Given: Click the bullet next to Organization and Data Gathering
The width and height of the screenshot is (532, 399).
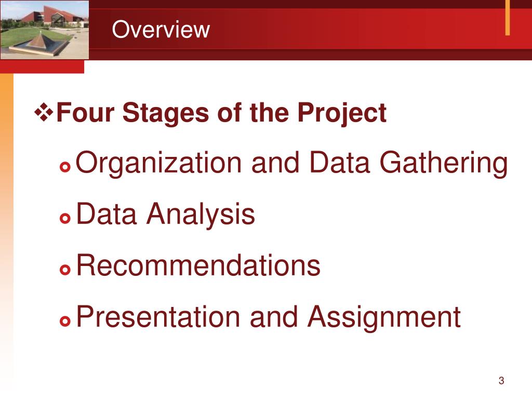Looking at the screenshot, I should (65, 167).
